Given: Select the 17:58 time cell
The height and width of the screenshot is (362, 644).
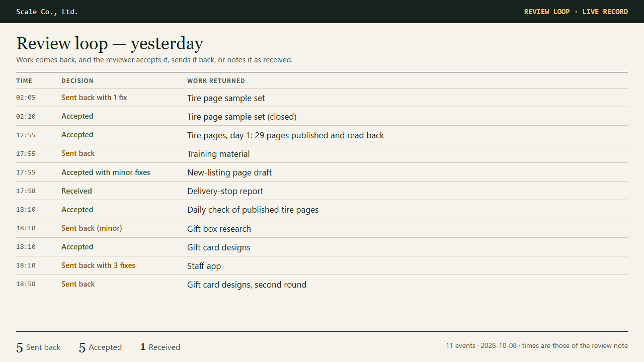Looking at the screenshot, I should pos(26,191).
